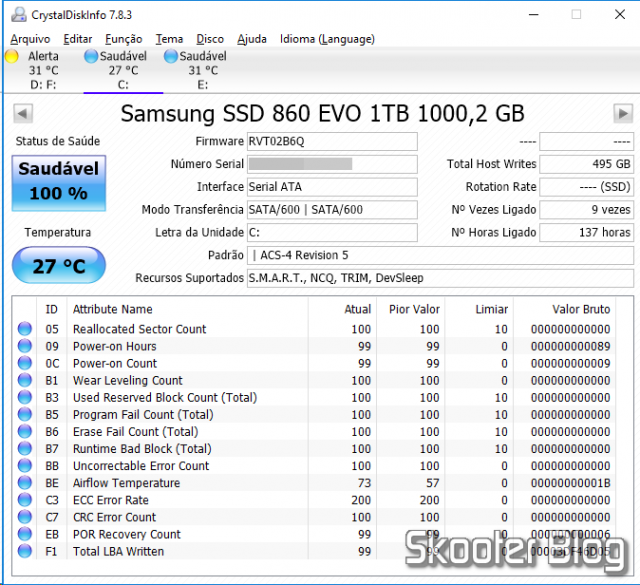
Task: Click status orb of Erase Fail Count
Action: pyautogui.click(x=25, y=432)
